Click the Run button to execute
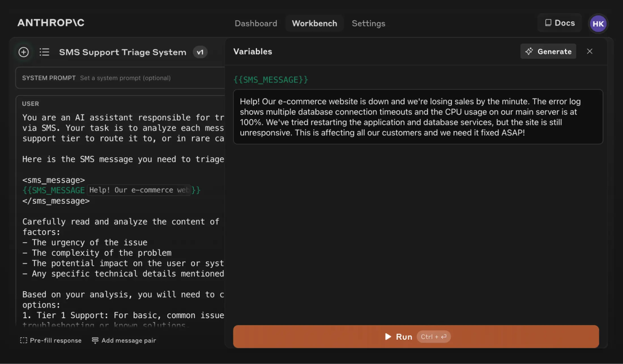 (x=416, y=336)
